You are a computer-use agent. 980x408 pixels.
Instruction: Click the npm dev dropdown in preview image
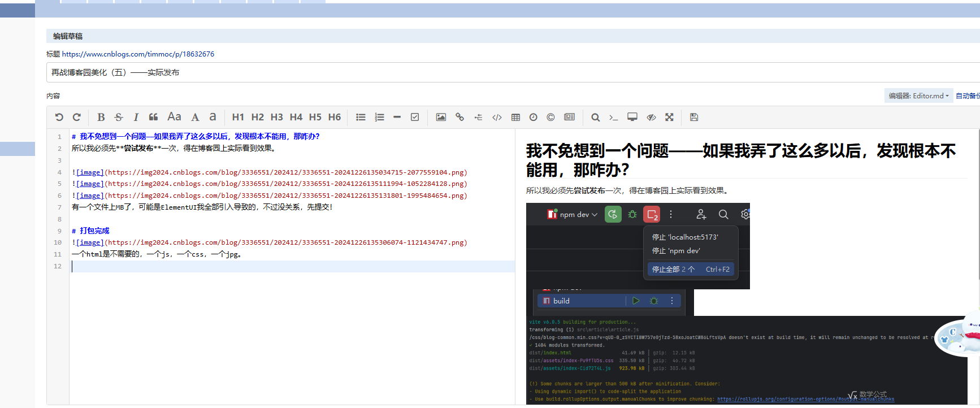pos(573,215)
